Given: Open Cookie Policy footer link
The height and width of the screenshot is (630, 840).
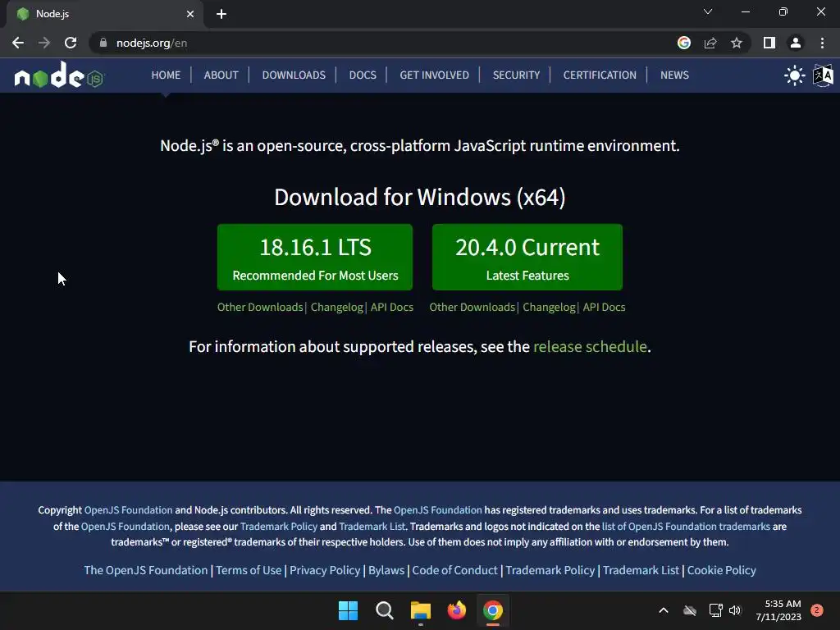Looking at the screenshot, I should click(x=722, y=570).
